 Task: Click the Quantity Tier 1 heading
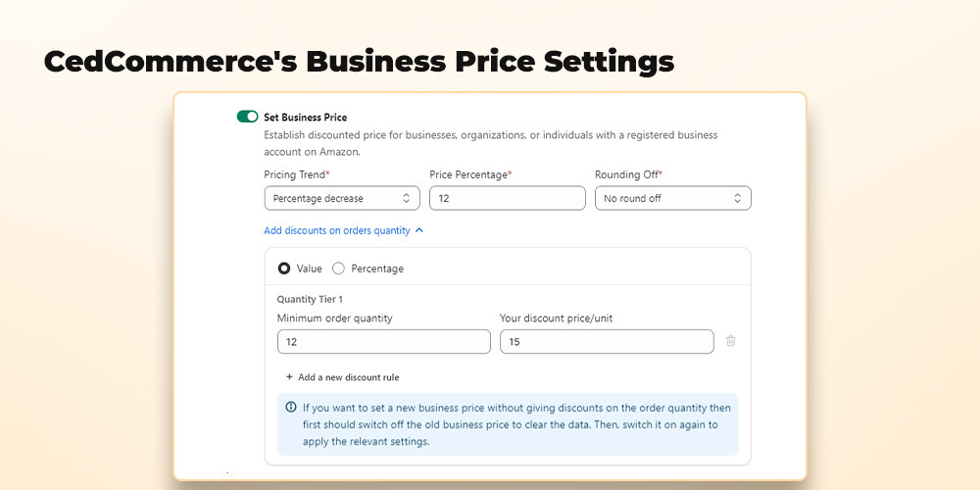tap(310, 299)
